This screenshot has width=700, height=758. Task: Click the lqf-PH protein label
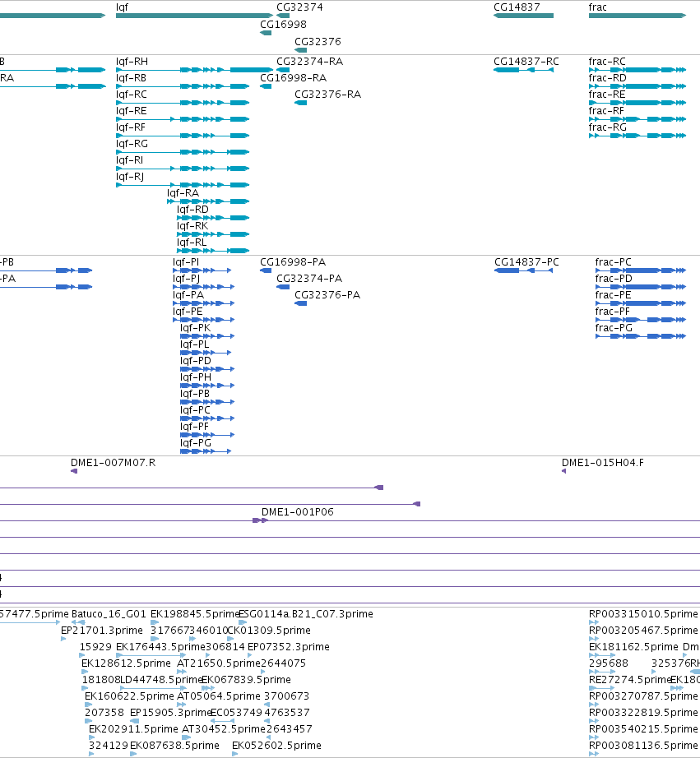point(196,377)
